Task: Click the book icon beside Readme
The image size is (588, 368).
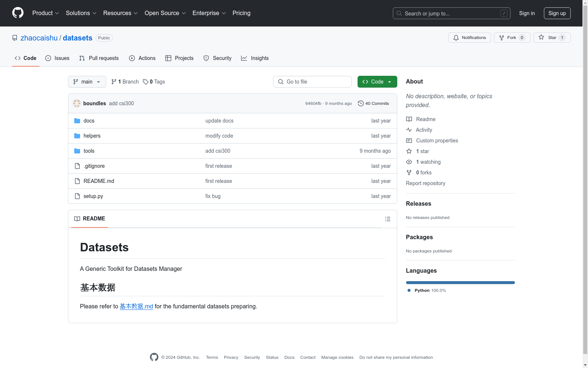Action: pos(409,119)
